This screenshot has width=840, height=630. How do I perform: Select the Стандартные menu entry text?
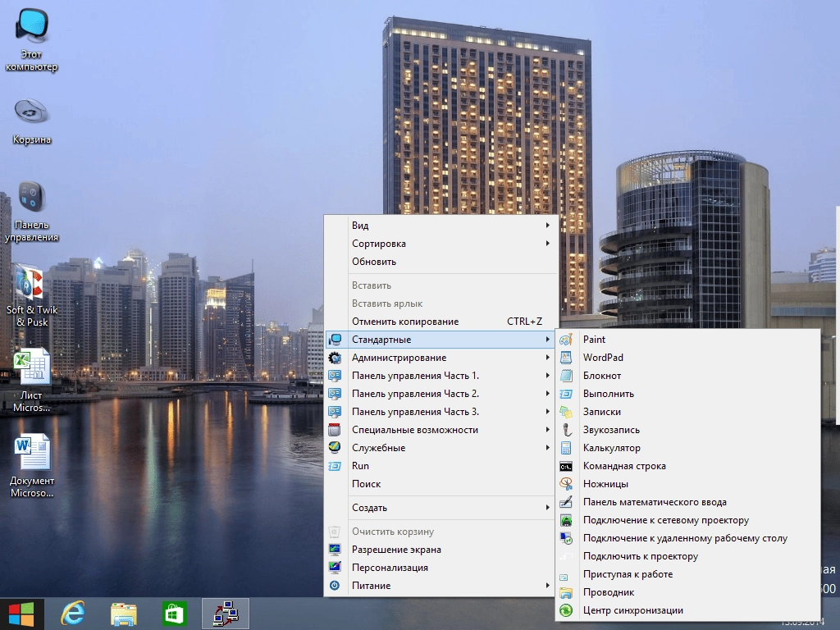381,340
